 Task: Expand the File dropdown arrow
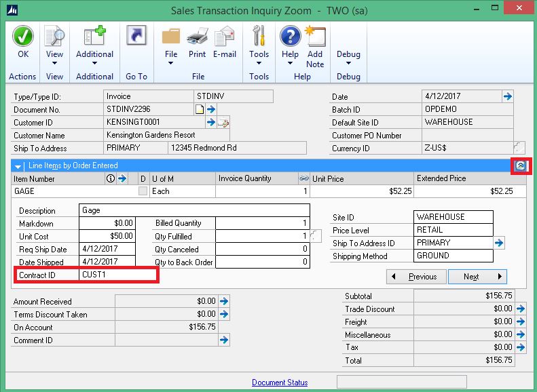(x=170, y=63)
